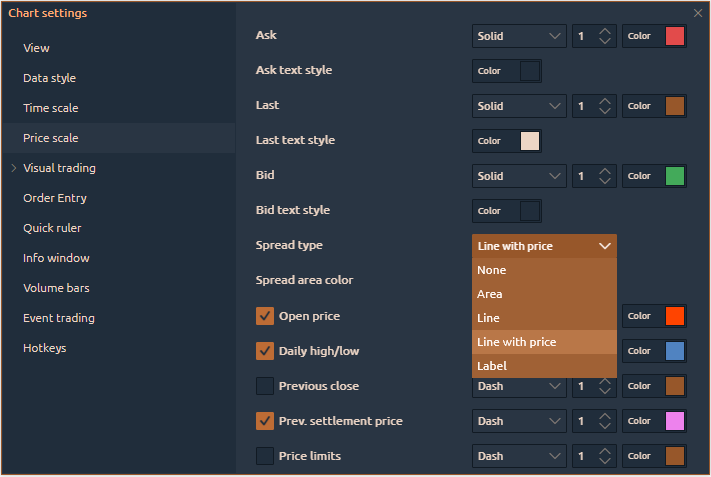The width and height of the screenshot is (711, 477).
Task: Choose 'Label' spread type option
Action: 544,366
